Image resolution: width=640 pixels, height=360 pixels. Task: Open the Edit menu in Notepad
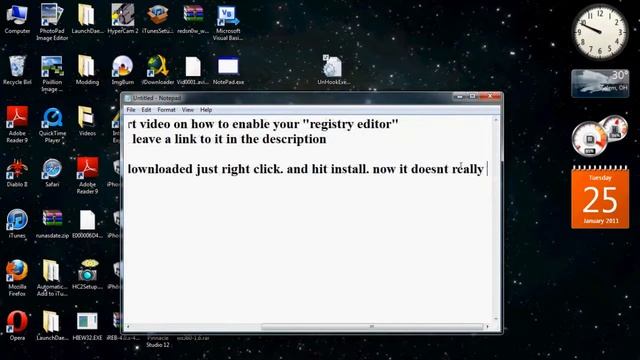pyautogui.click(x=146, y=110)
